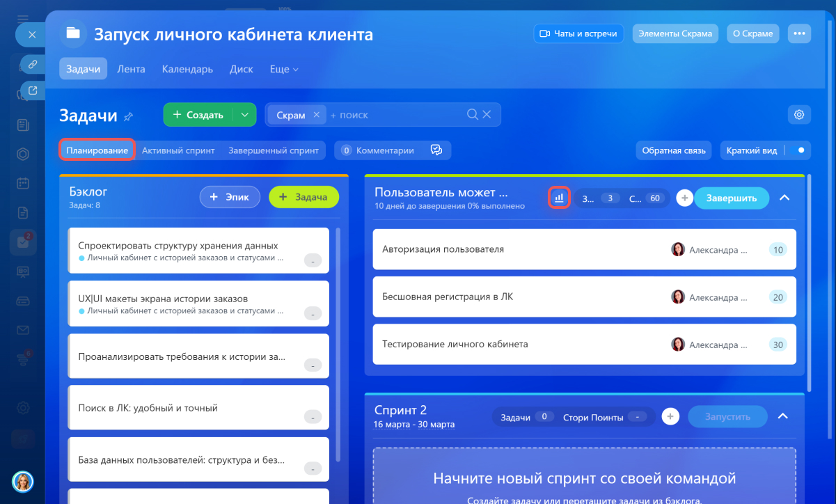
Task: Expand the Еще menu
Action: (284, 70)
